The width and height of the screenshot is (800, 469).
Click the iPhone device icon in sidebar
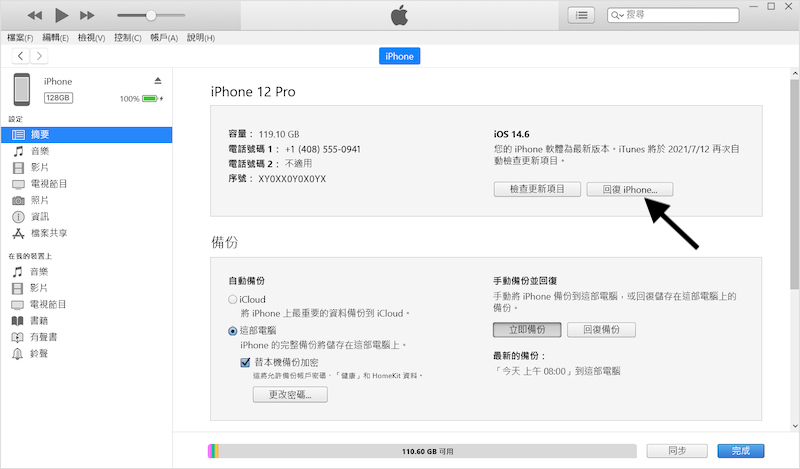coord(22,89)
